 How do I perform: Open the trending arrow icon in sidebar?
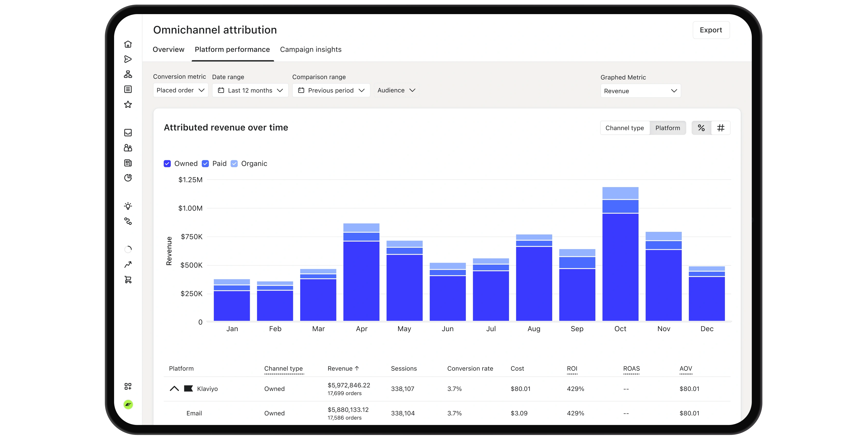coord(128,265)
